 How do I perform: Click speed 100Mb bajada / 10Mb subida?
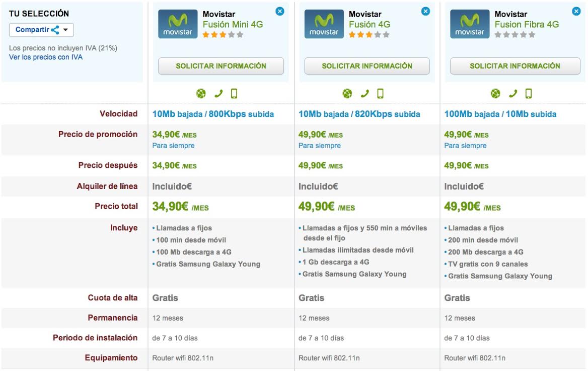500,114
